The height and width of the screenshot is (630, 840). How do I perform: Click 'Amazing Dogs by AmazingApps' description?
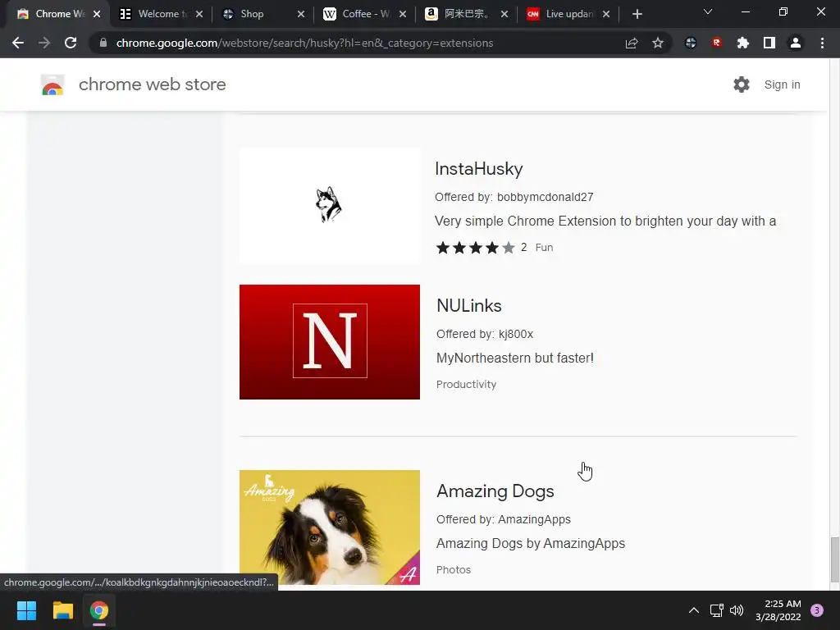531,543
